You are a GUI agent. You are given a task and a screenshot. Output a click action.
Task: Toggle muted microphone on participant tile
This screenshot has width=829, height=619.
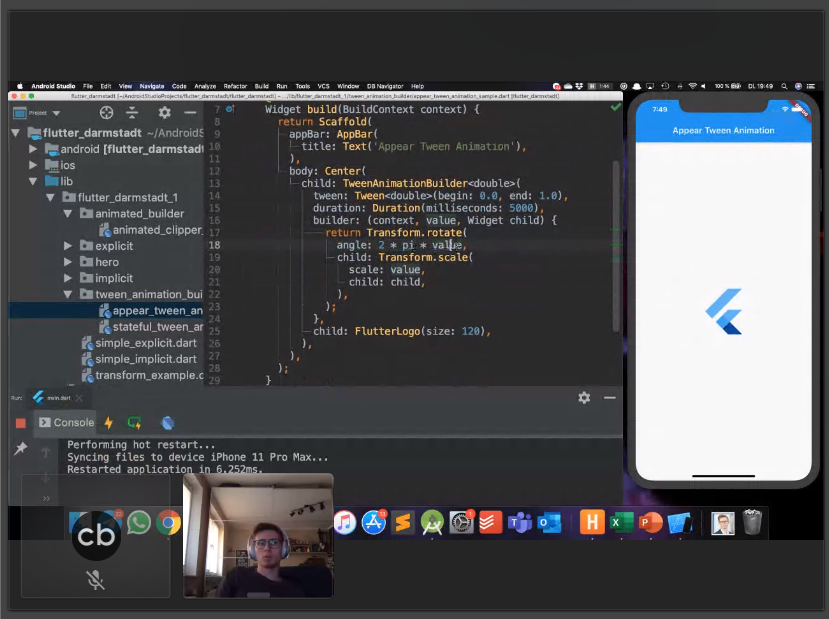pos(96,580)
